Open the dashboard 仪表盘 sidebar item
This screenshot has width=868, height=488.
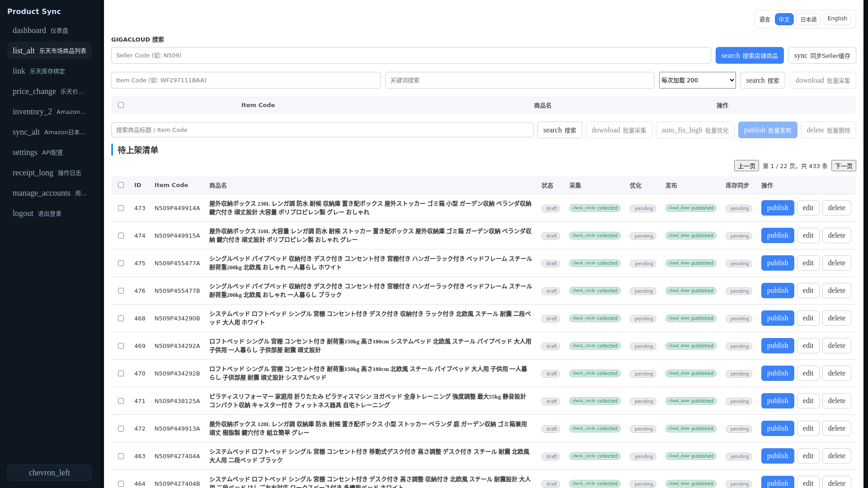pos(49,30)
